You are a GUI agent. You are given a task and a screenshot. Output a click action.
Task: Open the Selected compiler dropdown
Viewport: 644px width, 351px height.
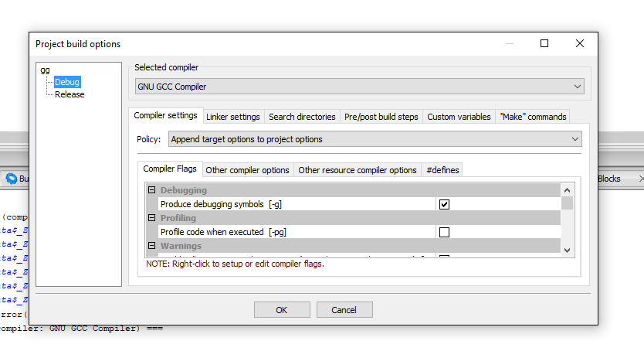click(359, 87)
